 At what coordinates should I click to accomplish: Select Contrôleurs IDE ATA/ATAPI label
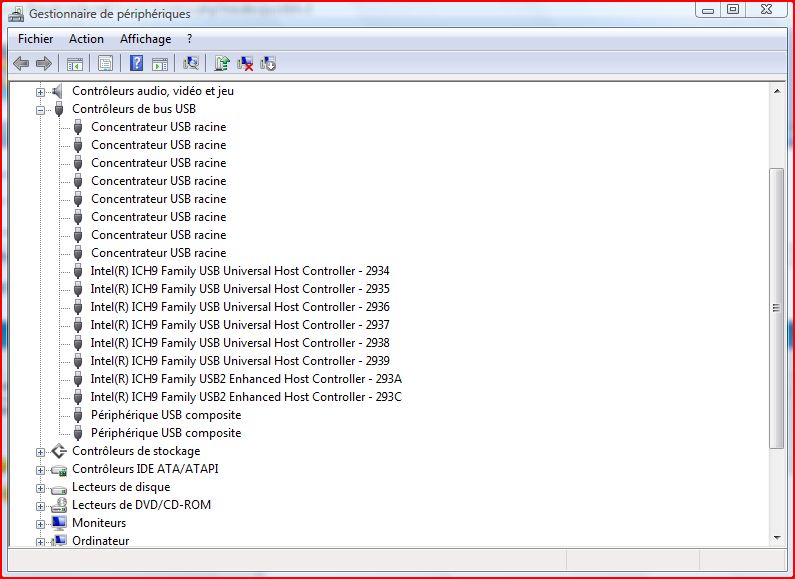pos(146,469)
